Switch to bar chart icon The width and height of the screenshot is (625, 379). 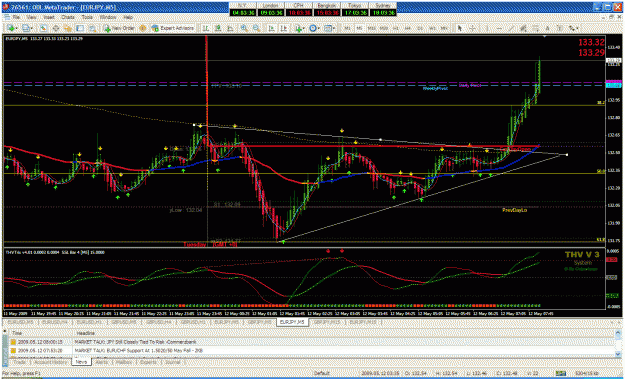point(205,28)
